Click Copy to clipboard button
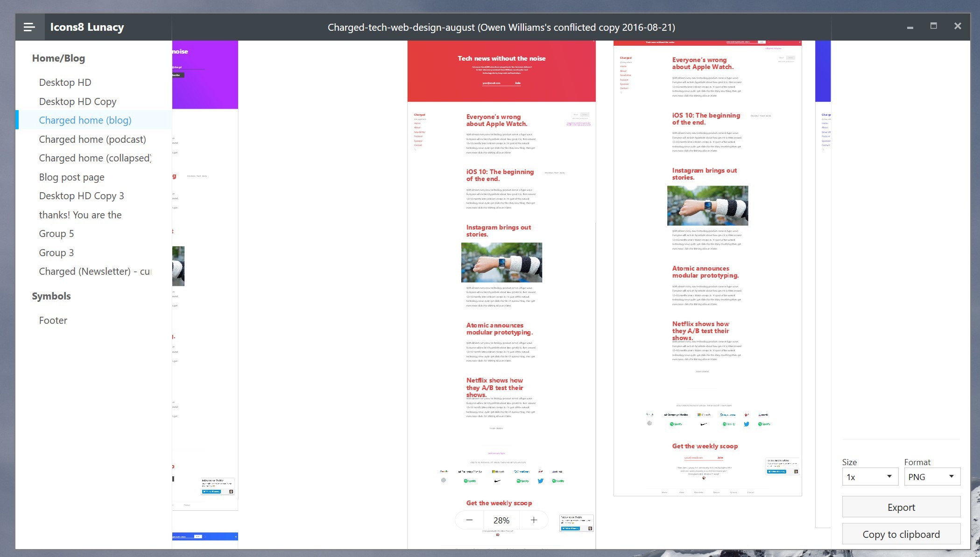 pyautogui.click(x=901, y=534)
